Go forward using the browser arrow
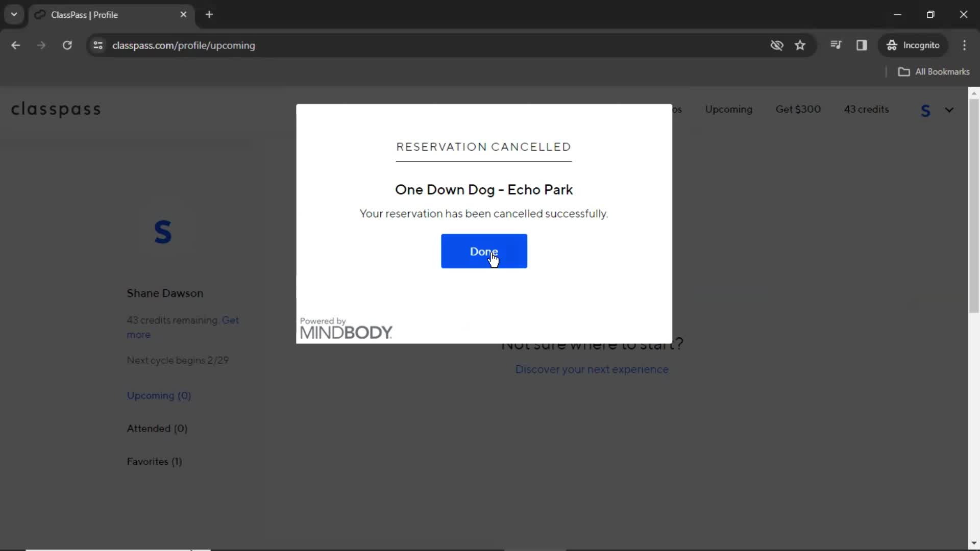 41,45
